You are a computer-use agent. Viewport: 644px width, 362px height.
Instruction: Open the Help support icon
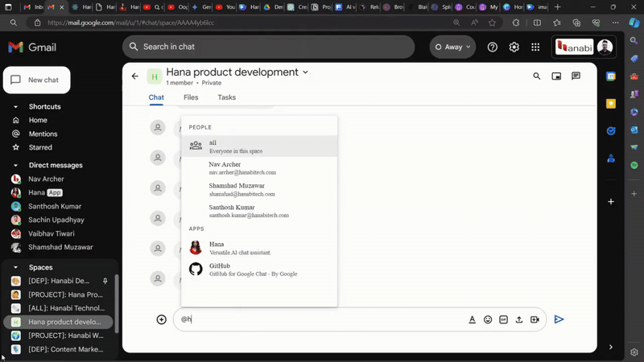(493, 47)
